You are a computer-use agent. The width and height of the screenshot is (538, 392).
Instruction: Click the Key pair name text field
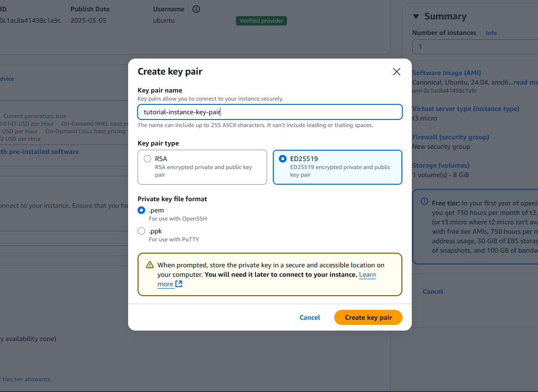pyautogui.click(x=269, y=112)
